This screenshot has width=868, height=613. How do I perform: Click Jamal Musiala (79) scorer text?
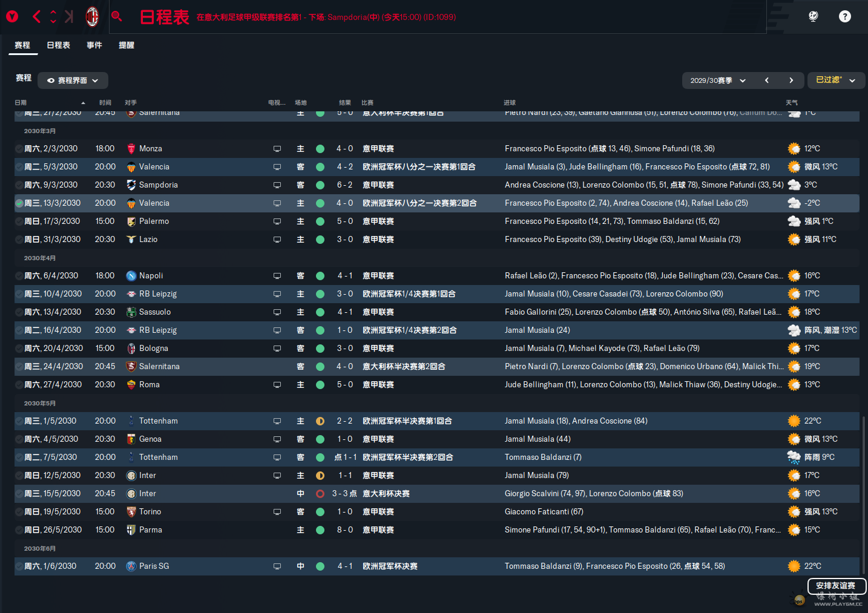tap(537, 476)
